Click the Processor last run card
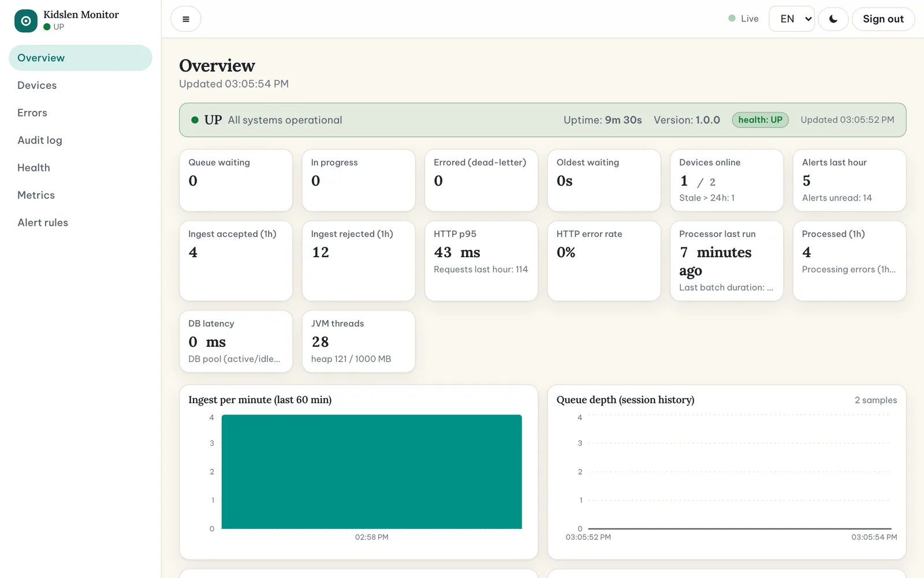Screen dimensions: 924x578 (726, 261)
